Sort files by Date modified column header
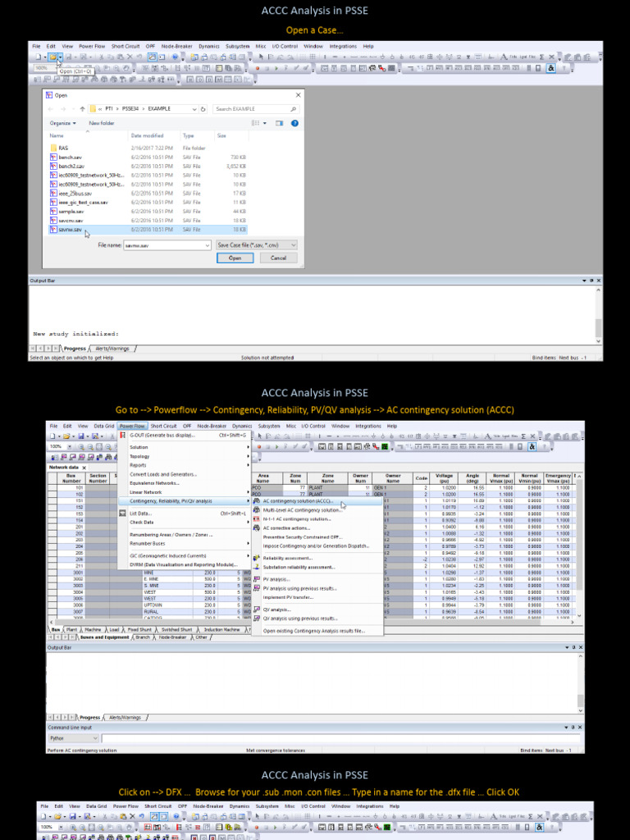This screenshot has width=630, height=840. [147, 135]
